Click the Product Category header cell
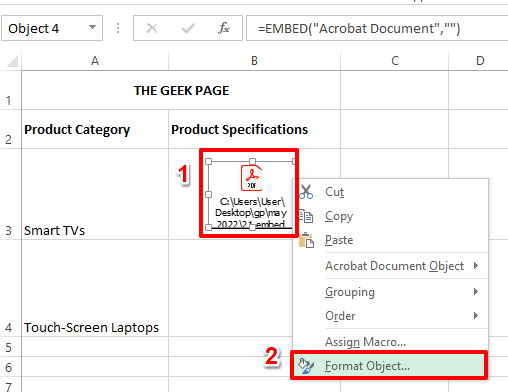 tap(95, 129)
